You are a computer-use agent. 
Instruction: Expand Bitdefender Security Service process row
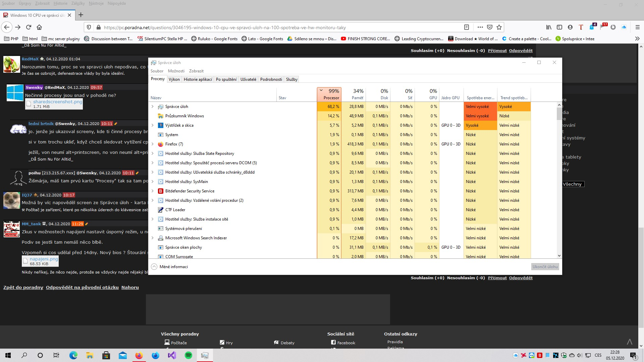point(153,191)
